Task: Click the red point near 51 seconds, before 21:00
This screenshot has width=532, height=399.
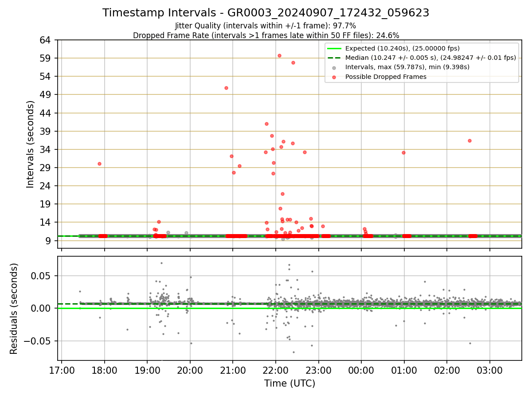Action: tap(226, 88)
